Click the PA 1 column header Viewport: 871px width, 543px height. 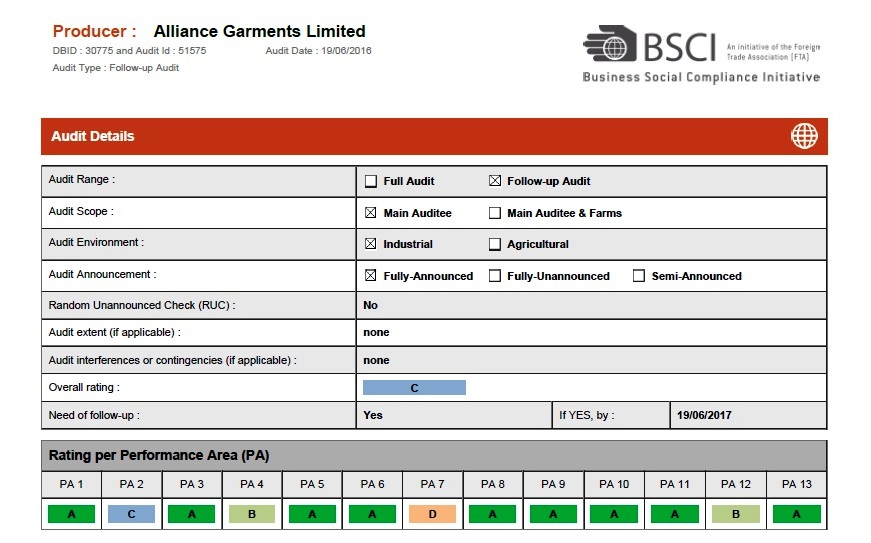tap(71, 484)
